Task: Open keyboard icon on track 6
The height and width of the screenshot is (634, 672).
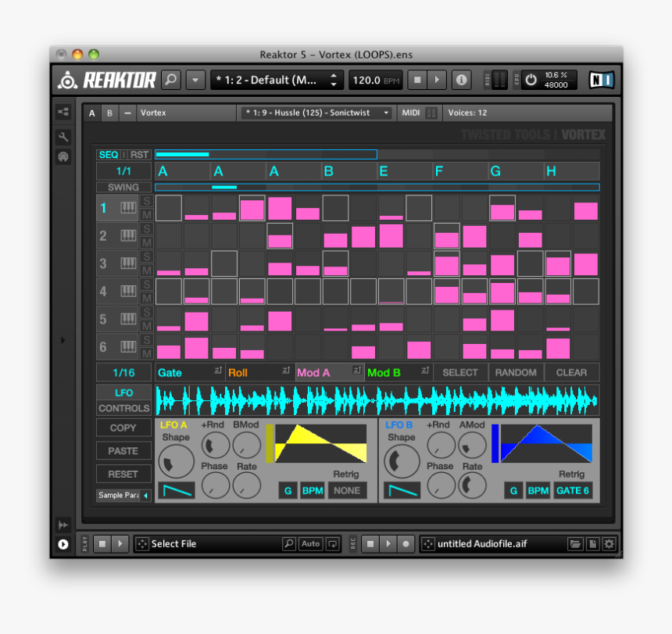Action: click(x=128, y=346)
